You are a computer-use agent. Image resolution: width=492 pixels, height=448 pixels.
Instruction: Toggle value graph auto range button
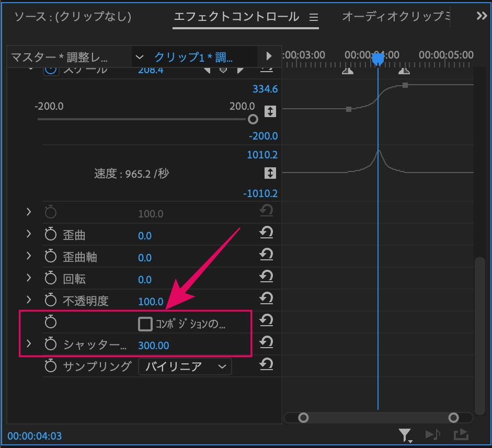click(270, 111)
